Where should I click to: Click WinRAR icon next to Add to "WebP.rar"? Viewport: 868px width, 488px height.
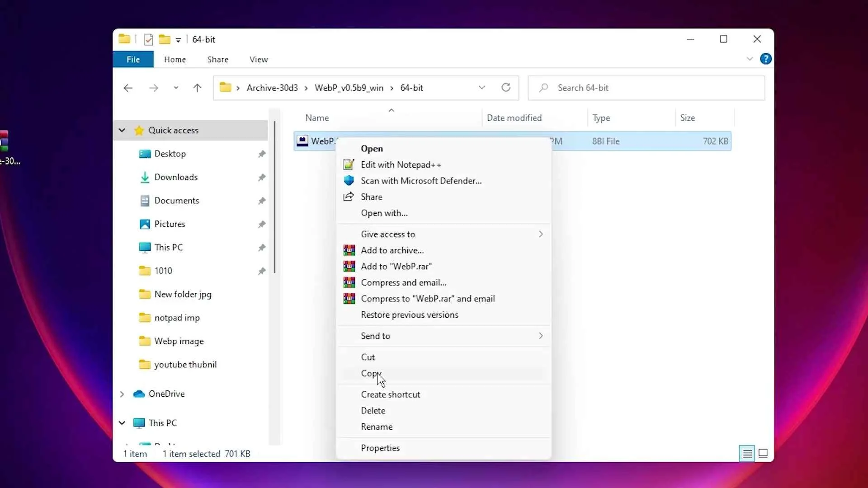pos(349,266)
